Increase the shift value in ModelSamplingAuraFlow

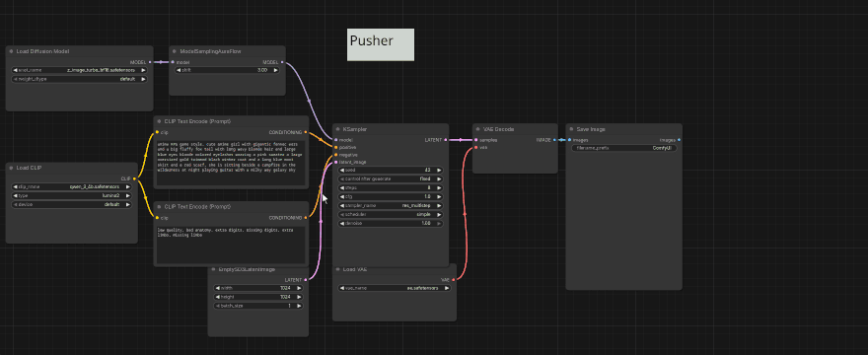pos(276,70)
